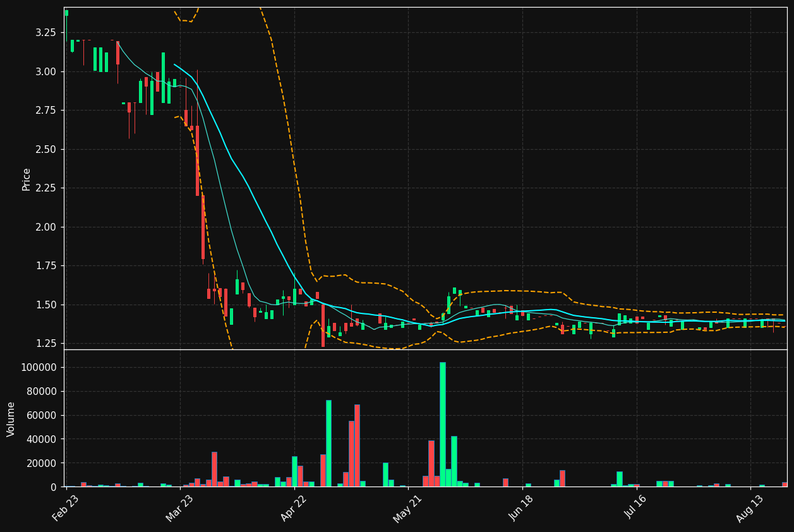Viewport: 794px width, 532px height.
Task: Click the 2.00 price tick label
Action: pyautogui.click(x=45, y=227)
